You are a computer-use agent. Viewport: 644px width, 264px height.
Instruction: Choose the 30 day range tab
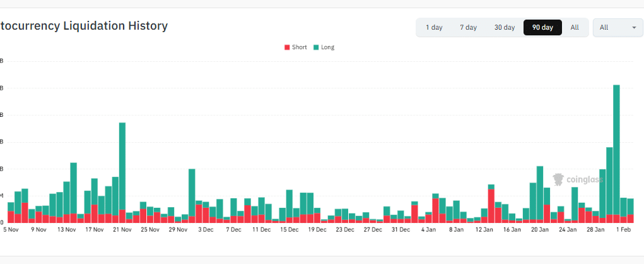pos(505,28)
